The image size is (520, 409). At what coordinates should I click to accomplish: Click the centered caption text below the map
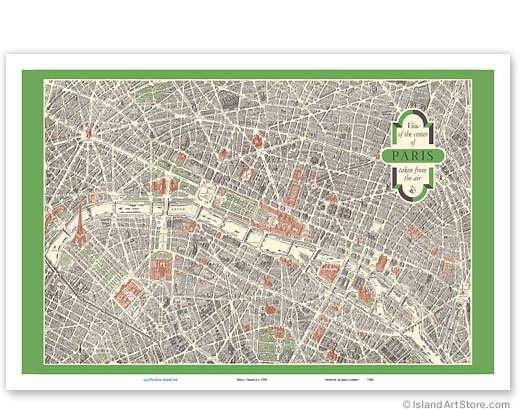(252, 379)
